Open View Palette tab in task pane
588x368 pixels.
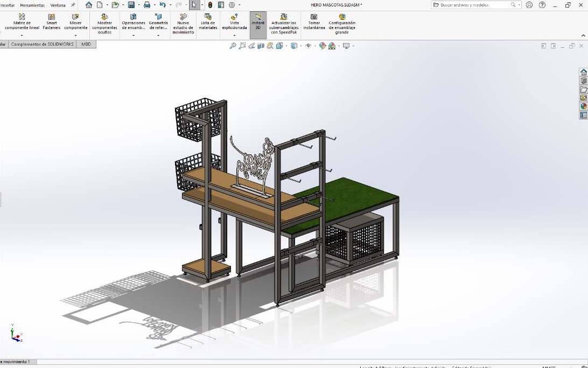584,98
